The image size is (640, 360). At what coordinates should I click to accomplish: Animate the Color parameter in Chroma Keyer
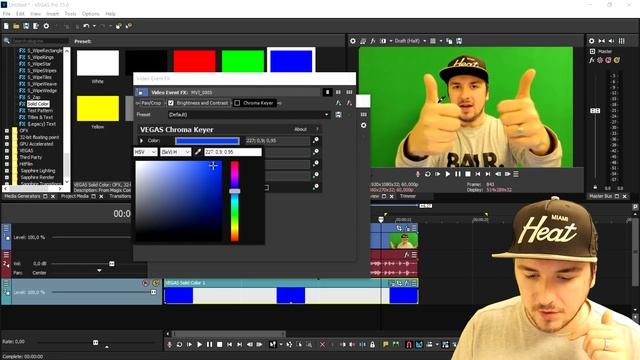pyautogui.click(x=316, y=140)
